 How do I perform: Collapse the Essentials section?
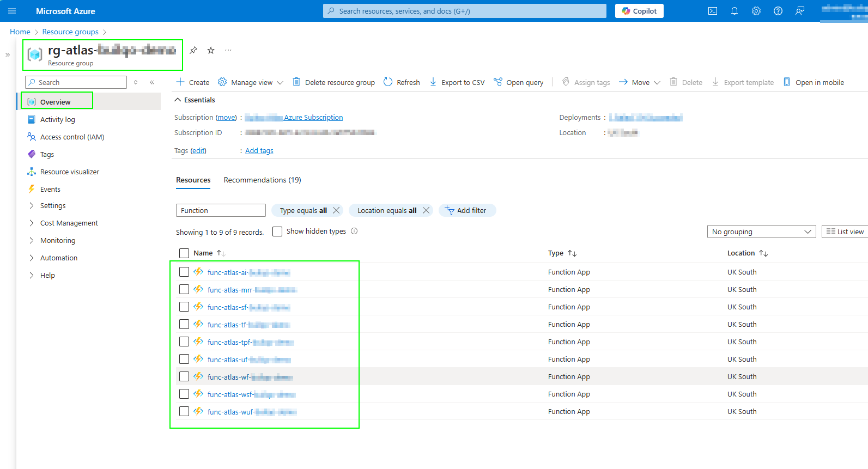tap(178, 100)
